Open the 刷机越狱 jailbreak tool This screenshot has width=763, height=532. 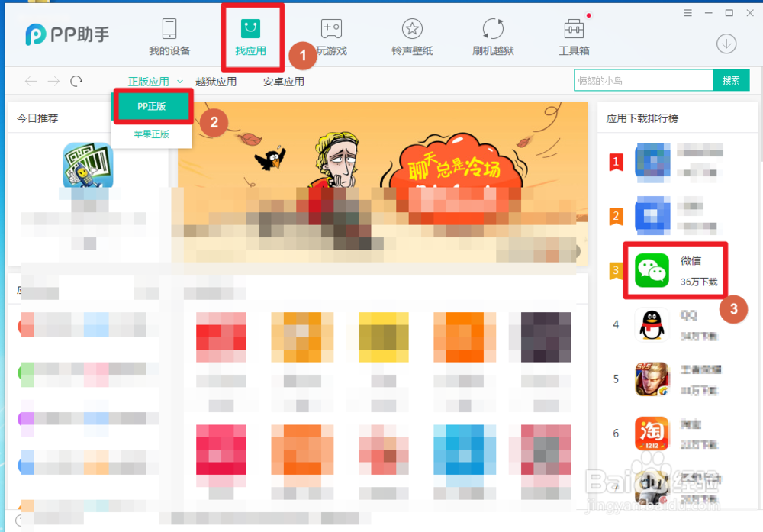coord(492,36)
